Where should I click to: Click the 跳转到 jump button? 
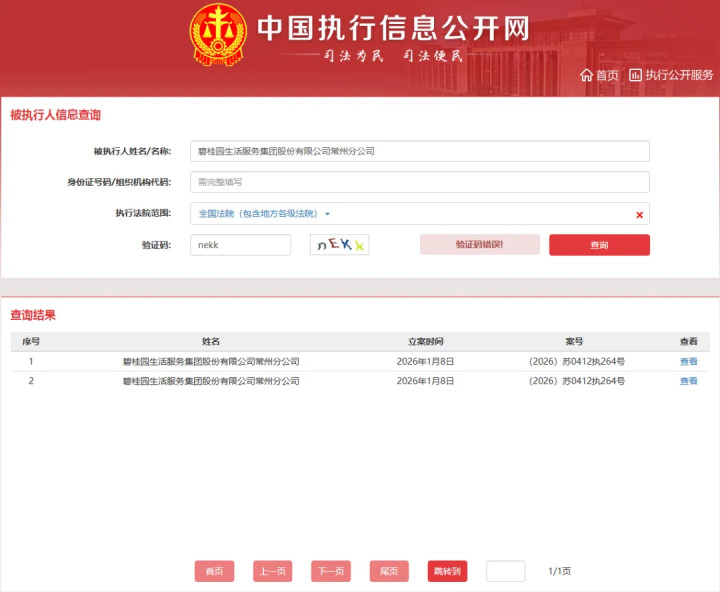[x=448, y=571]
